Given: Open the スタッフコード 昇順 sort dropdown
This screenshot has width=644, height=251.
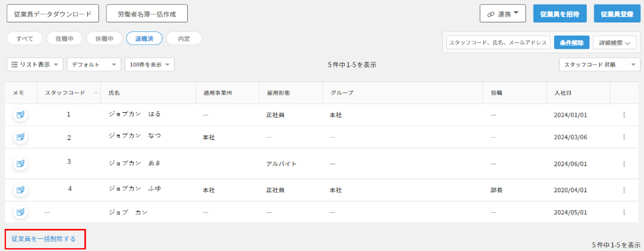Looking at the screenshot, I should (x=599, y=65).
